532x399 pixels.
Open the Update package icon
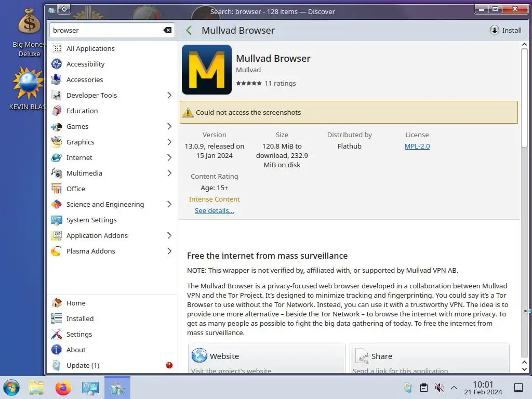(57, 365)
